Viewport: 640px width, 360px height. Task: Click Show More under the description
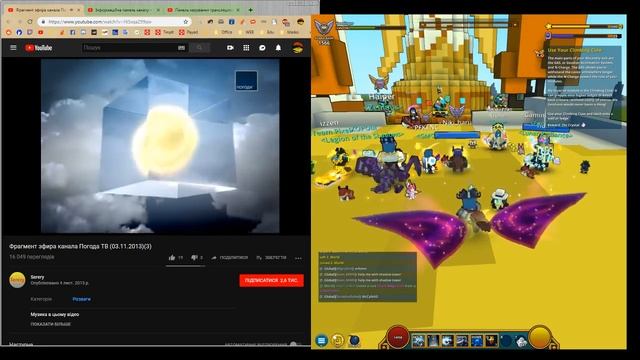coord(51,324)
